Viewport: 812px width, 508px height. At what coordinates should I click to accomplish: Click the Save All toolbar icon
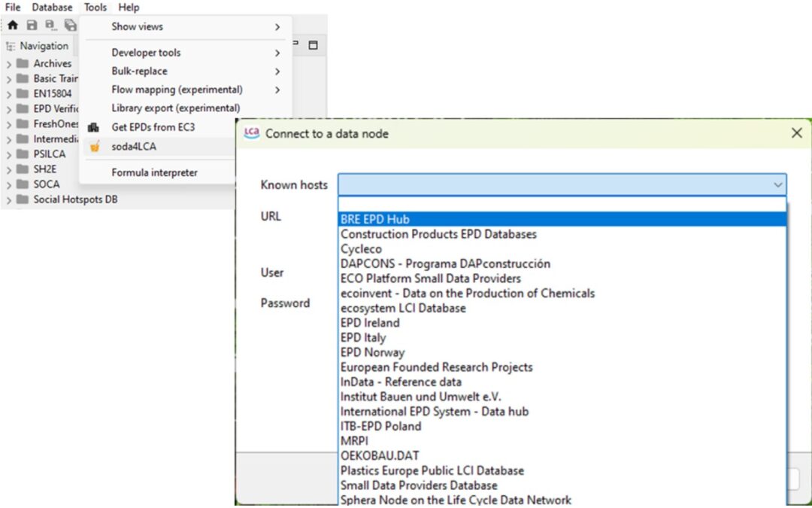[69, 26]
